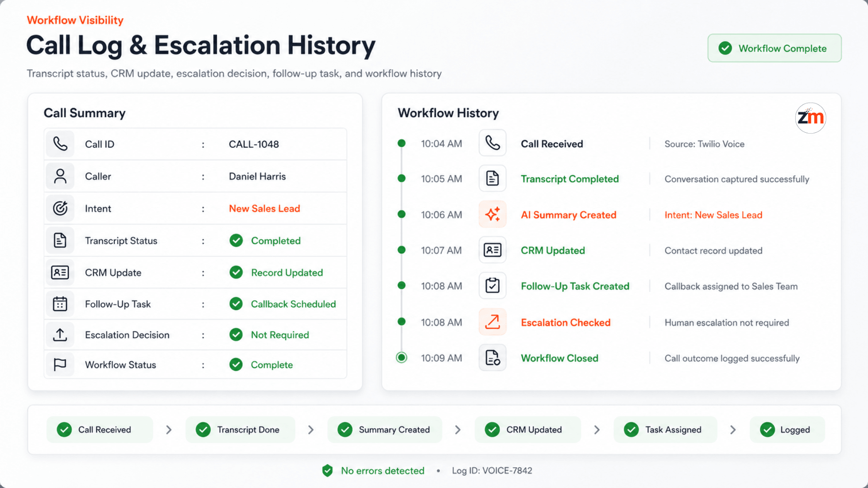The width and height of the screenshot is (868, 488).
Task: Select the Logged step chip
Action: click(x=787, y=430)
